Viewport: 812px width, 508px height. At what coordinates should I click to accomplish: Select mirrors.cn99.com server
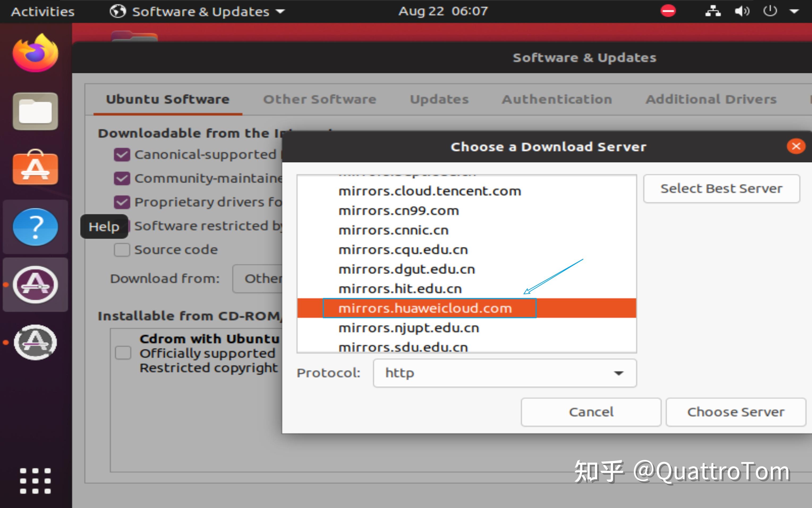pos(466,211)
